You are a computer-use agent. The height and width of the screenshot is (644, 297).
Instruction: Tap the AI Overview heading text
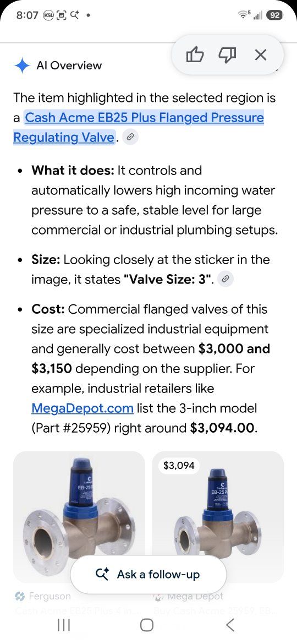click(x=69, y=66)
